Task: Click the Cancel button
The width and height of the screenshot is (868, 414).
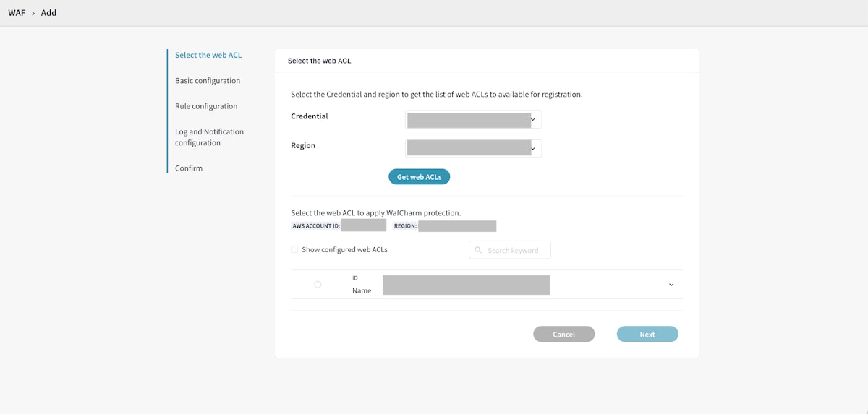Action: click(x=563, y=335)
